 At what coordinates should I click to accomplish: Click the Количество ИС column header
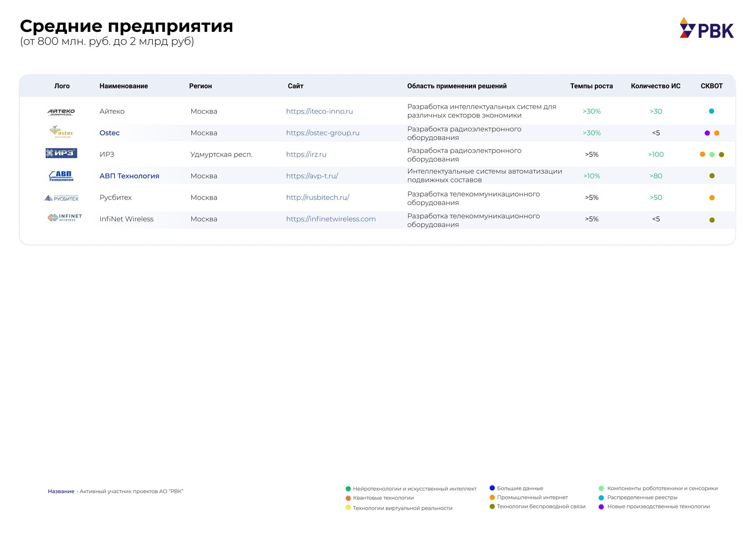(x=656, y=86)
